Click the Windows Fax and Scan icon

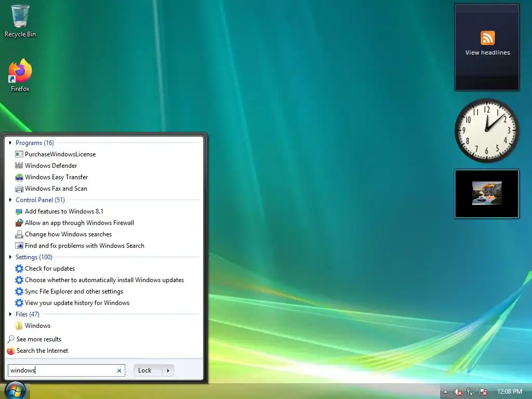click(x=19, y=189)
